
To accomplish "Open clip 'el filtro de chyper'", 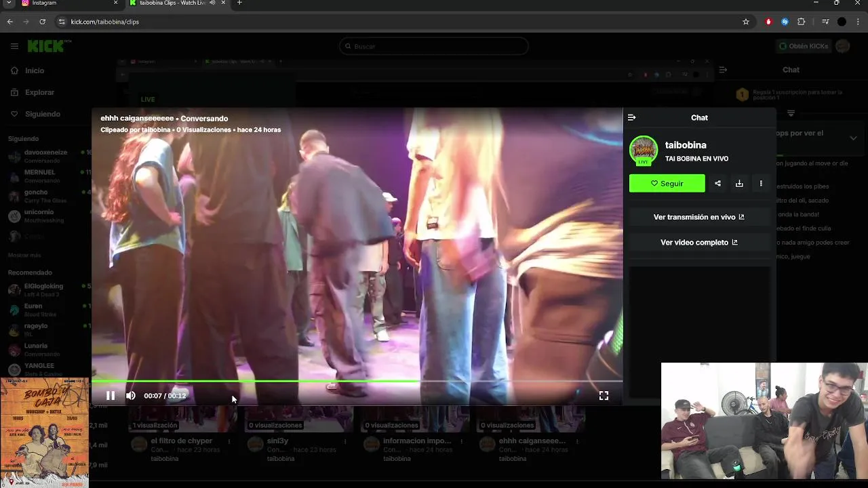I will pos(181,441).
